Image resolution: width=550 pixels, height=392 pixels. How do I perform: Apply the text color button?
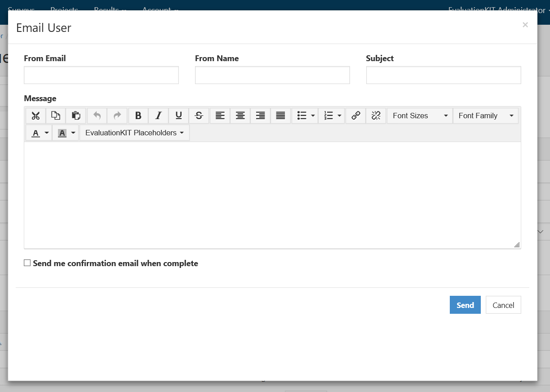[x=35, y=133]
